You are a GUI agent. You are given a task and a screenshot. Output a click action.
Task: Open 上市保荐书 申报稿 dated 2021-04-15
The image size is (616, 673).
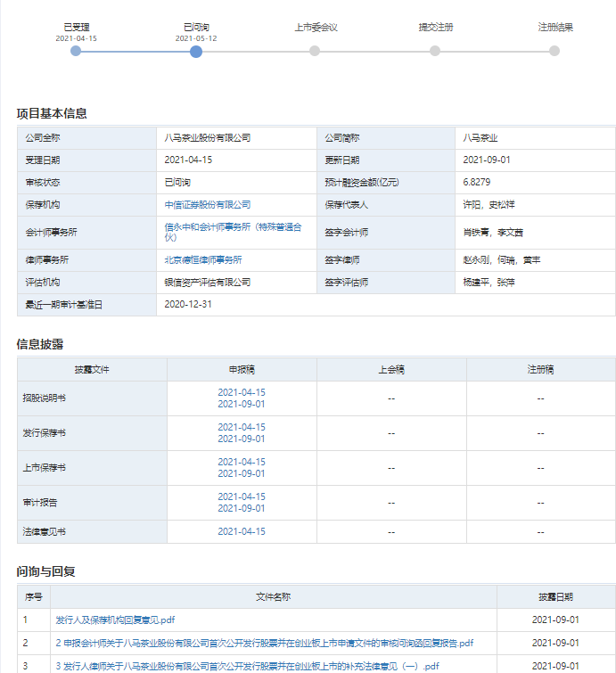[x=242, y=462]
